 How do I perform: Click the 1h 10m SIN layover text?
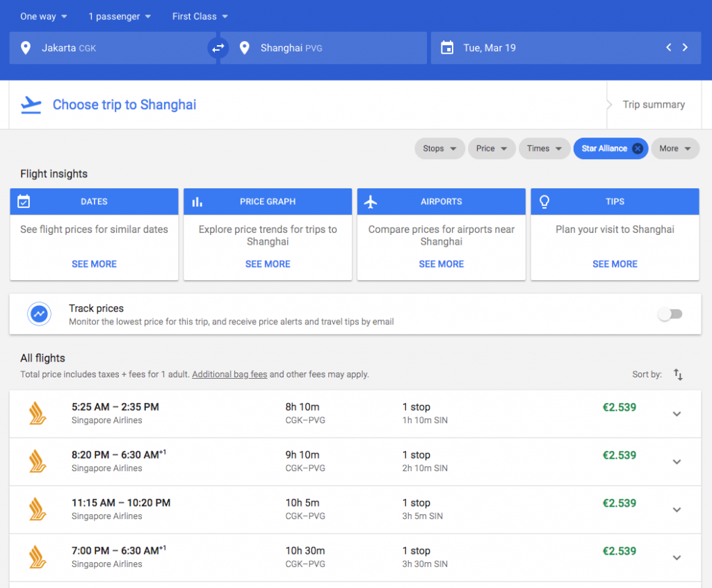(425, 420)
